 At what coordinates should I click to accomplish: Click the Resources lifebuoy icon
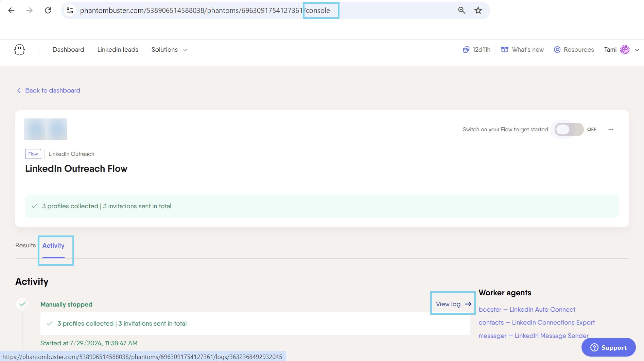click(557, 50)
